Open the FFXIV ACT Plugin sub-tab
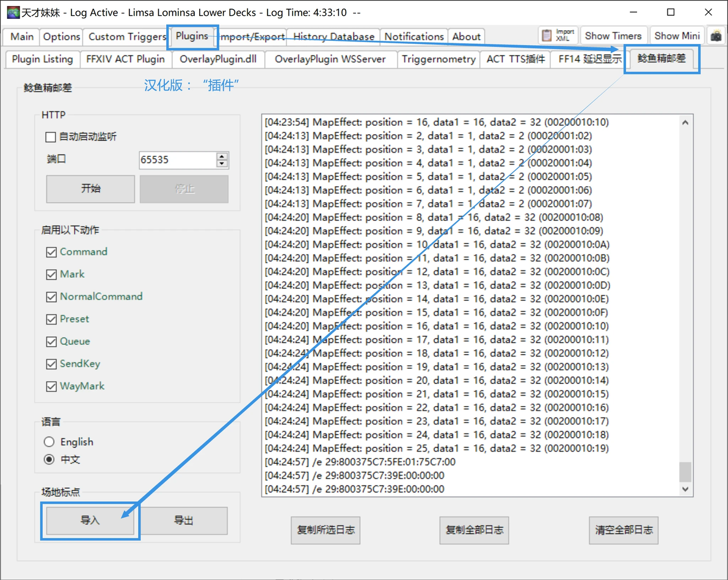The width and height of the screenshot is (728, 580). point(125,59)
